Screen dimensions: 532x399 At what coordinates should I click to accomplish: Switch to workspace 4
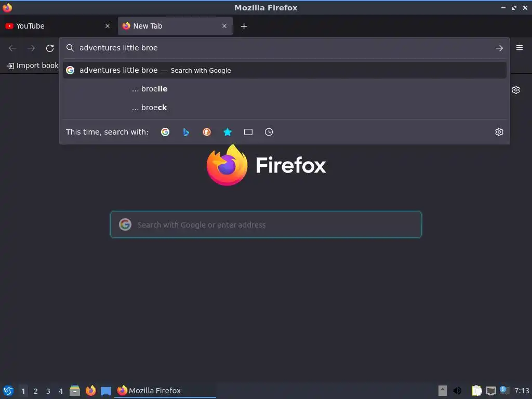coord(61,391)
